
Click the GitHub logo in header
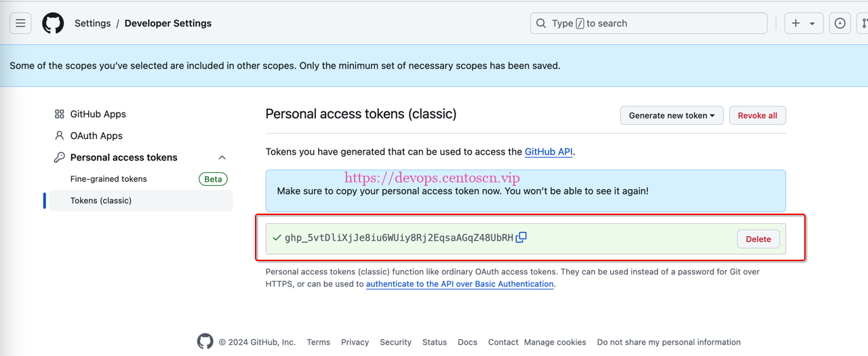click(x=53, y=23)
